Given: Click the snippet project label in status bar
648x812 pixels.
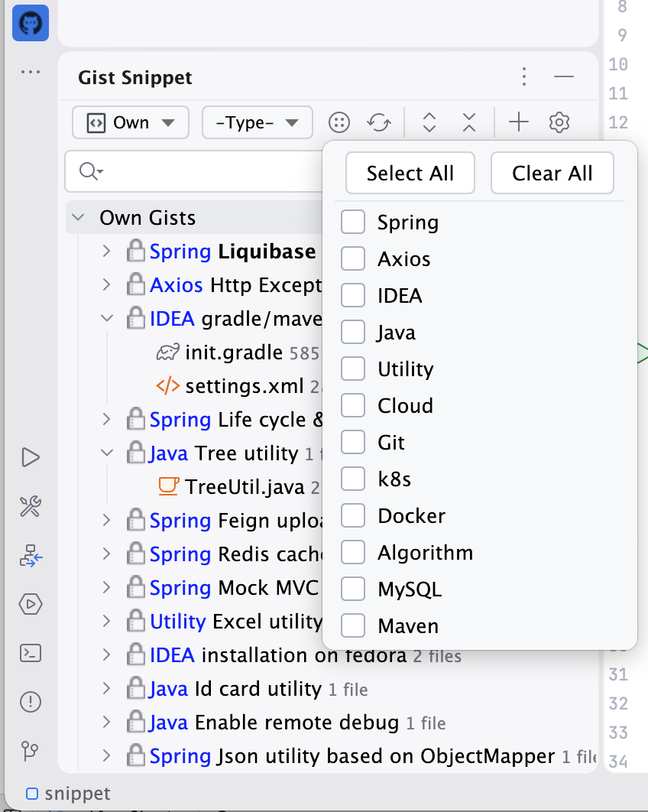Looking at the screenshot, I should [78, 794].
